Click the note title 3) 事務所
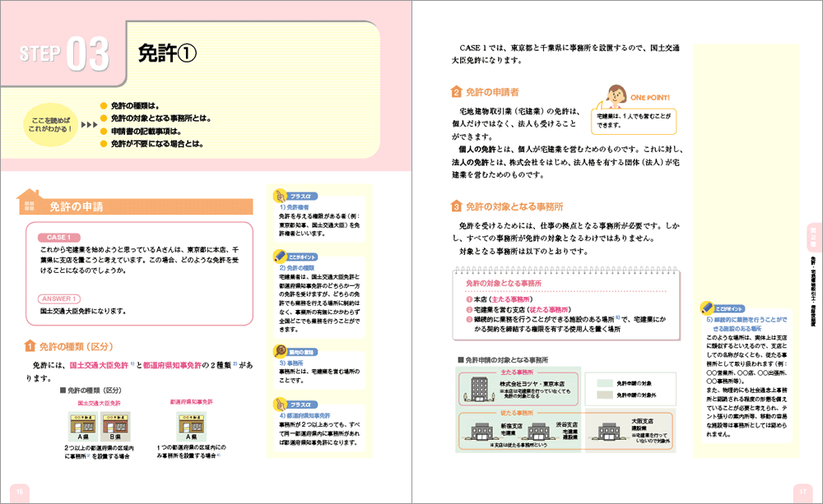The image size is (823, 504). coord(291,363)
